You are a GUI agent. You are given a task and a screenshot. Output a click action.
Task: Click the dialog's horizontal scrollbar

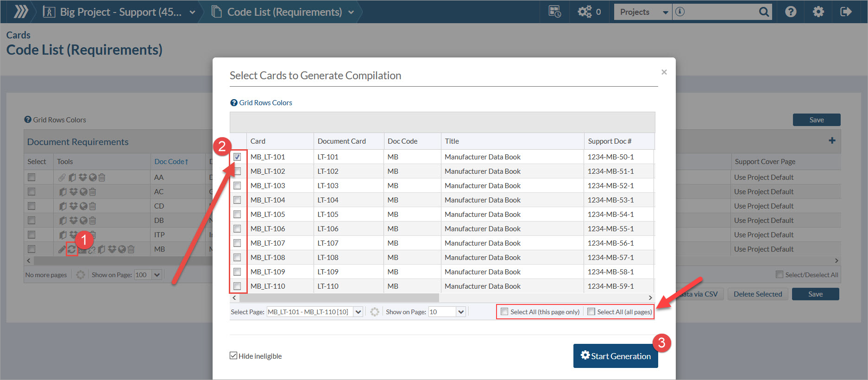[339, 298]
